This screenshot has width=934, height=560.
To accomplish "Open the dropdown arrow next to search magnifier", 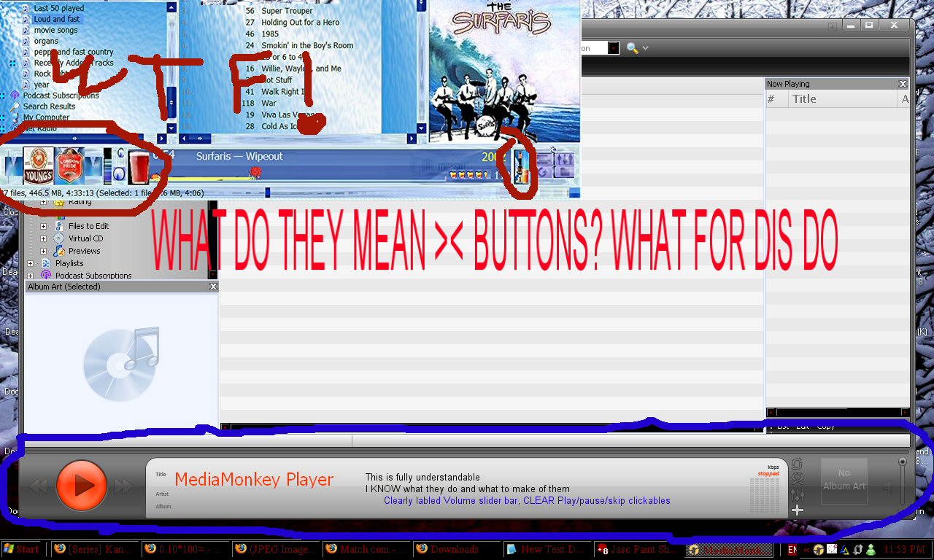I will click(645, 49).
